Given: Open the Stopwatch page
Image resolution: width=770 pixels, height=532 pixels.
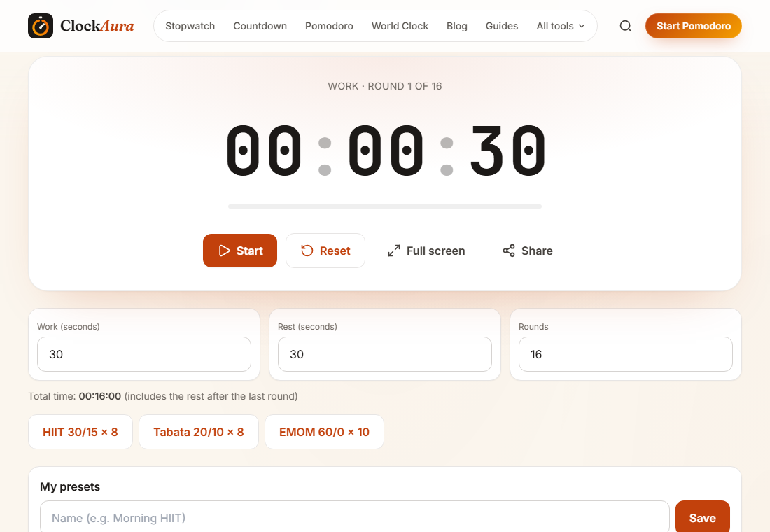Looking at the screenshot, I should click(x=190, y=26).
